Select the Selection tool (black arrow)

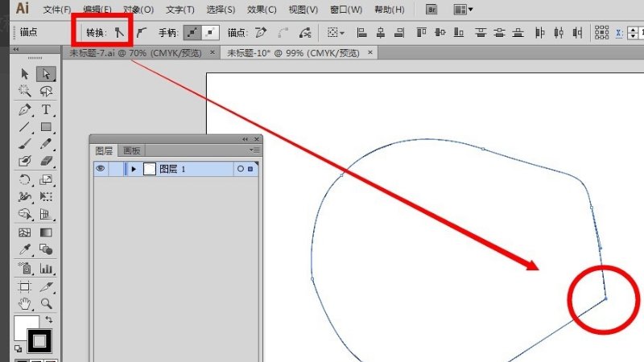[25, 74]
